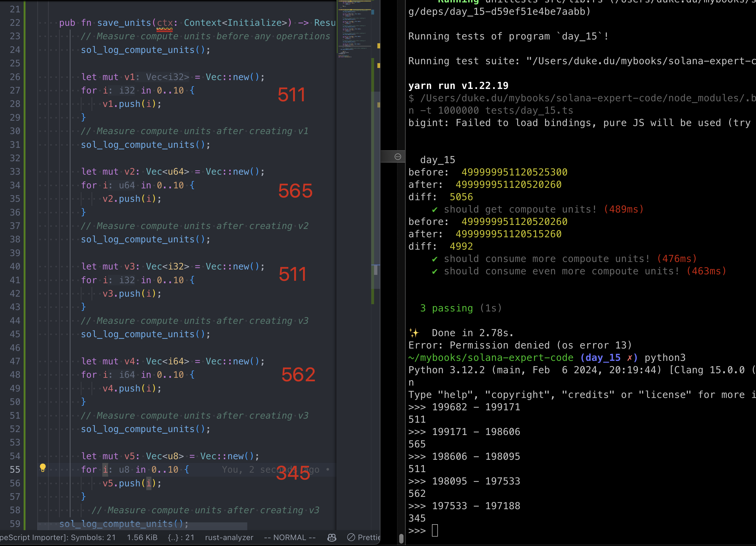Viewport: 756px width, 546px height.
Task: Click 'should get compoute units!' test result
Action: 520,210
